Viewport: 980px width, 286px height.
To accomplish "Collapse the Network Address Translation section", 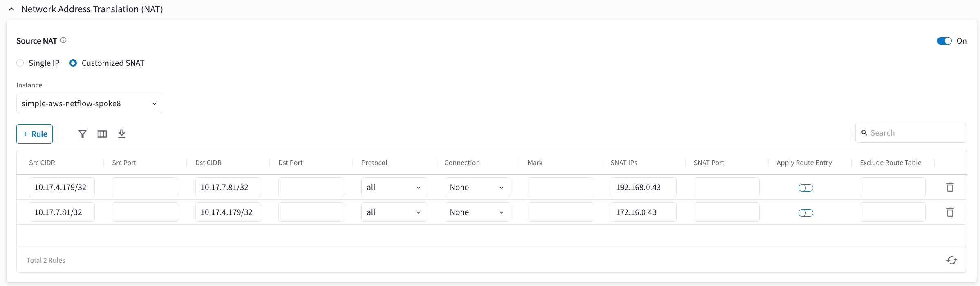I will (11, 9).
